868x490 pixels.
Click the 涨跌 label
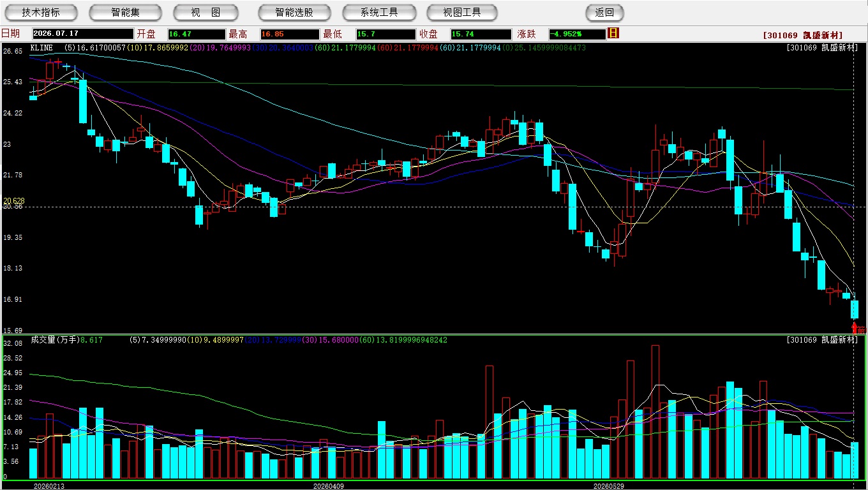click(x=527, y=34)
